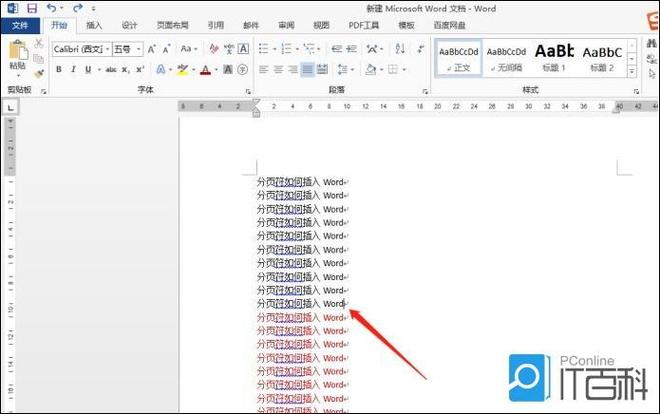Decrease font size with shrink font icon

[x=167, y=49]
